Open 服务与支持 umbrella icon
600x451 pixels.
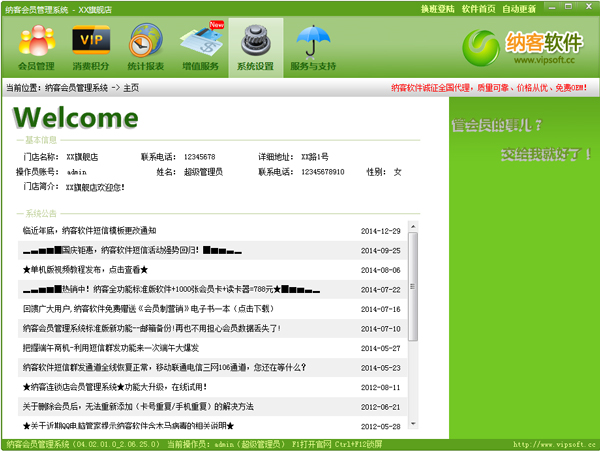(x=314, y=48)
